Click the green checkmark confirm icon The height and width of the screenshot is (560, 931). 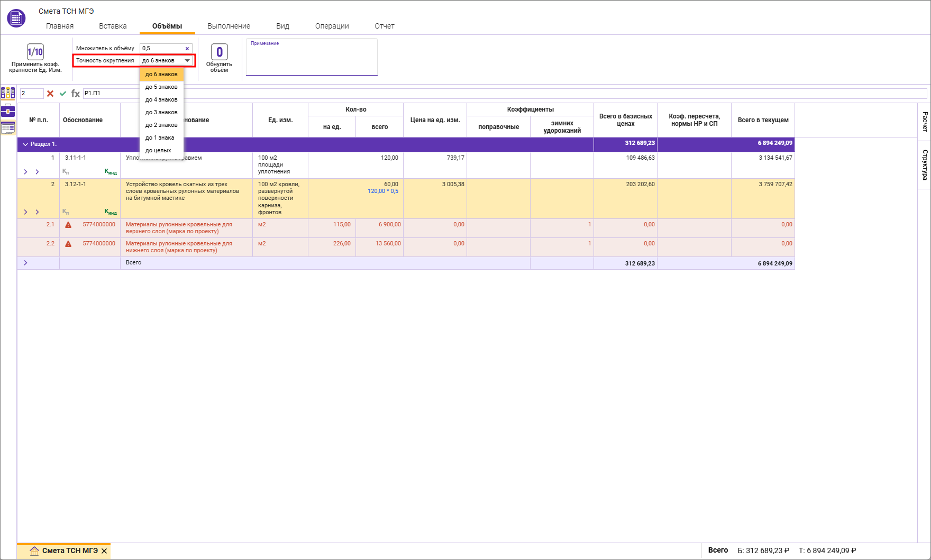coord(63,94)
